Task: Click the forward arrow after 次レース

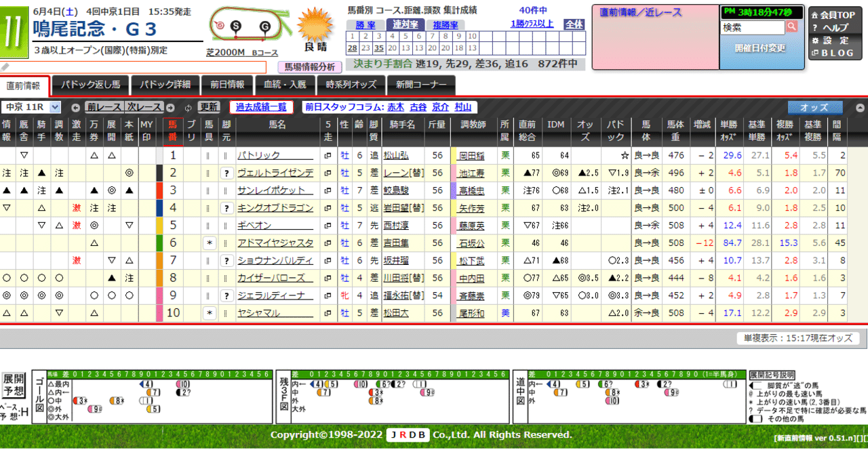Action: 170,107
